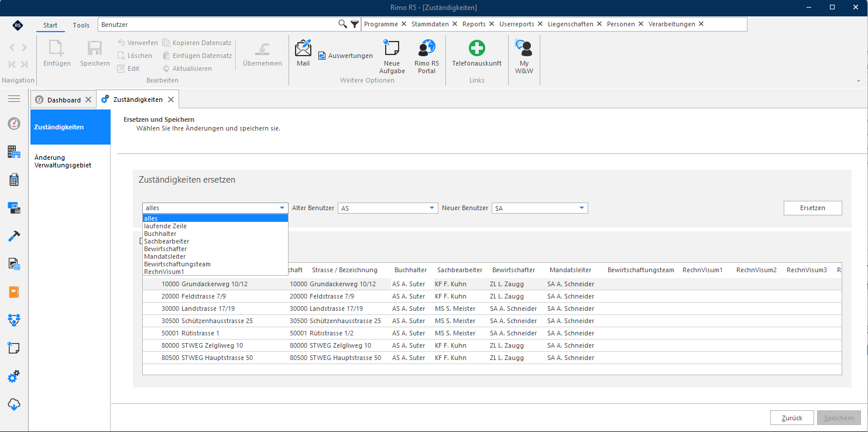The height and width of the screenshot is (432, 868).
Task: Open the building Liegenschaften sidebar icon
Action: (14, 152)
